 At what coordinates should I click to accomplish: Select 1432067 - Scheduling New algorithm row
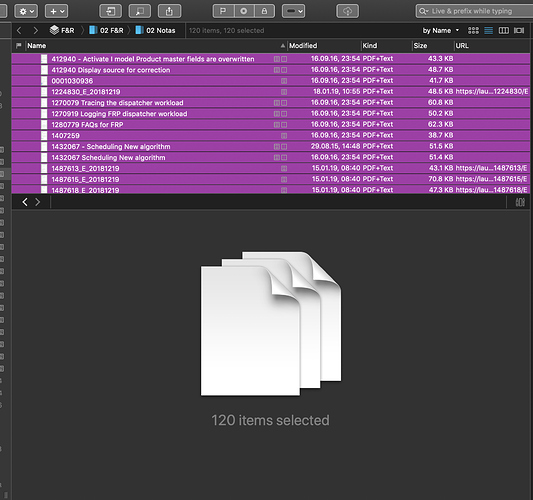click(271, 146)
